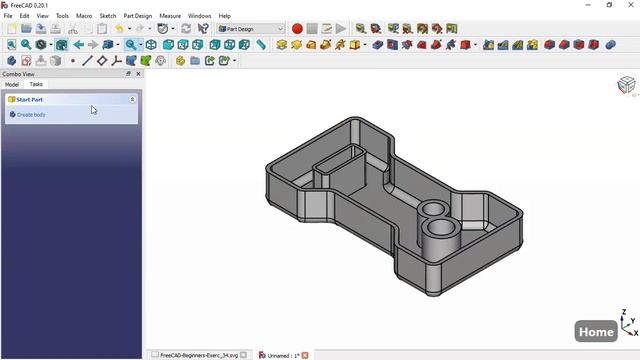640x360 pixels.
Task: Create a datum plane
Action: click(102, 61)
